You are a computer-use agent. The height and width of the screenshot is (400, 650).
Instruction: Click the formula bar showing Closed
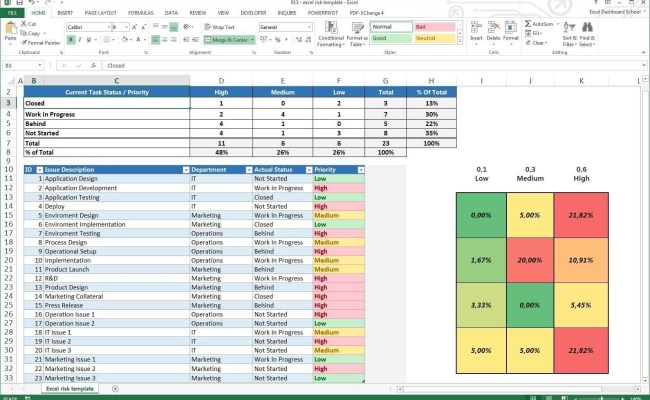(x=373, y=65)
